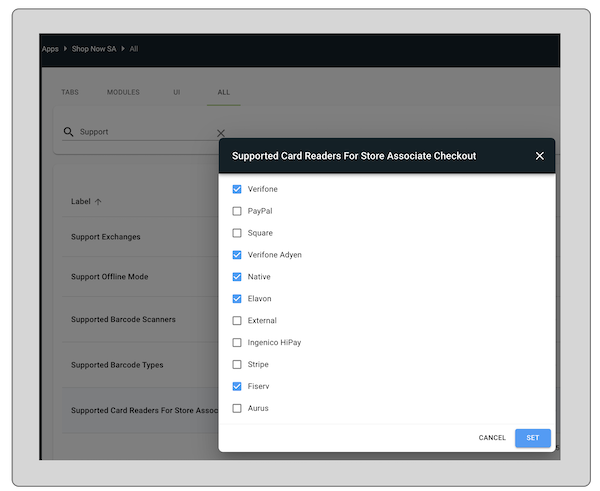Close the Supported Card Readers dialog
600x491 pixels.
click(540, 156)
